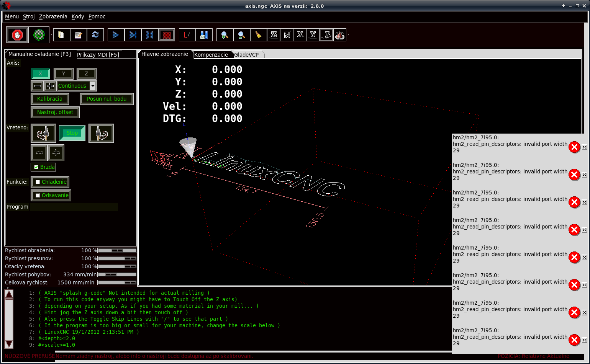Jog axis in minus direction
Viewport: 590px width, 364px height.
[38, 86]
